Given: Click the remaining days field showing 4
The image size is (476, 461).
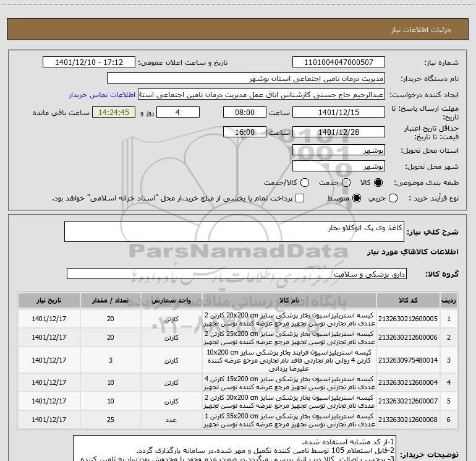Looking at the screenshot, I should click(178, 113).
